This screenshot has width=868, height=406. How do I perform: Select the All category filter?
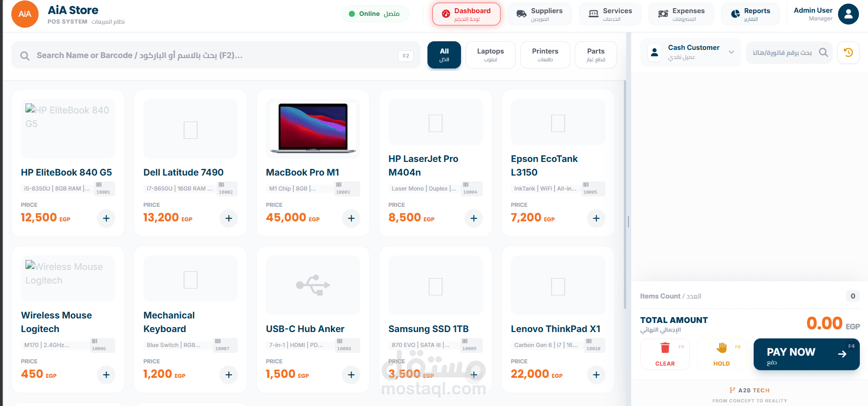444,55
